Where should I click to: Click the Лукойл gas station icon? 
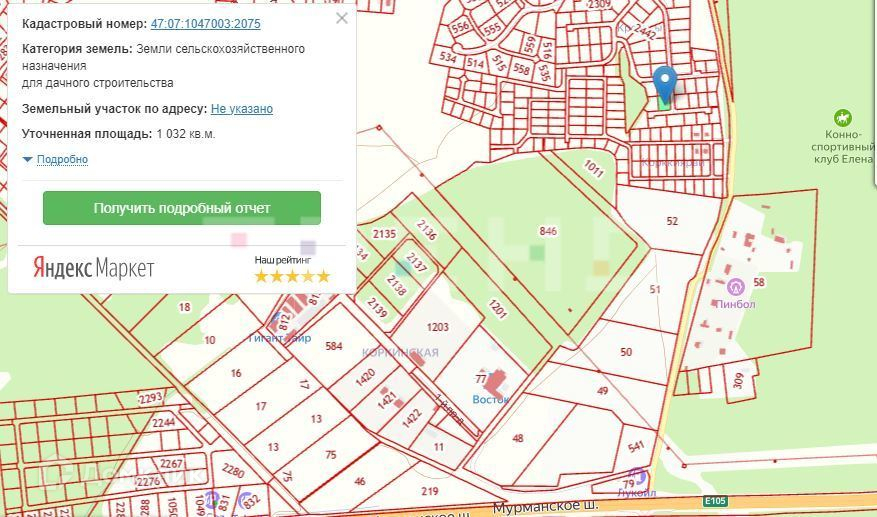[x=638, y=478]
